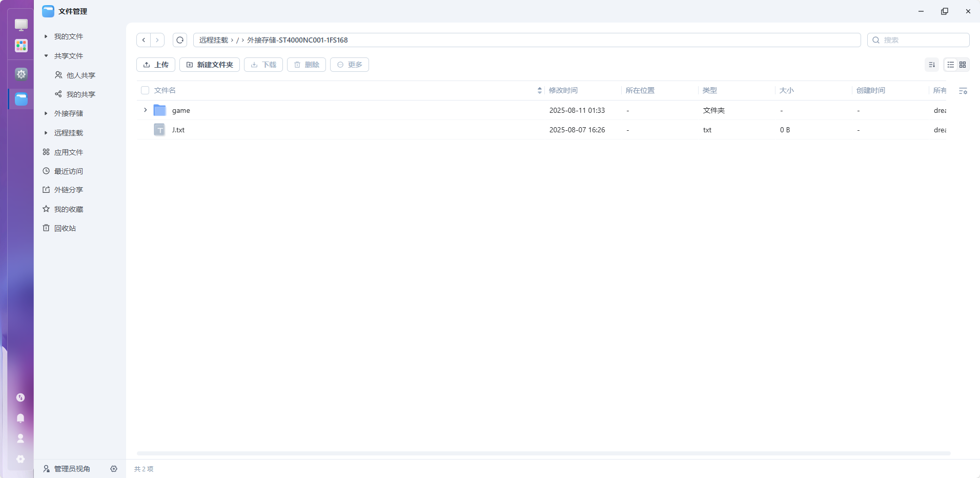
Task: Go forward with the right arrow button
Action: (157, 40)
